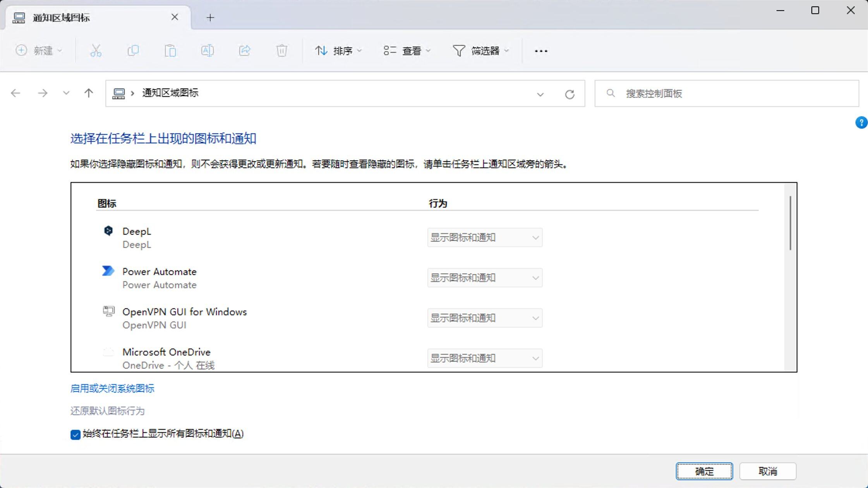Open Power Automate behavior dropdown
This screenshot has height=488, width=868.
pos(485,278)
